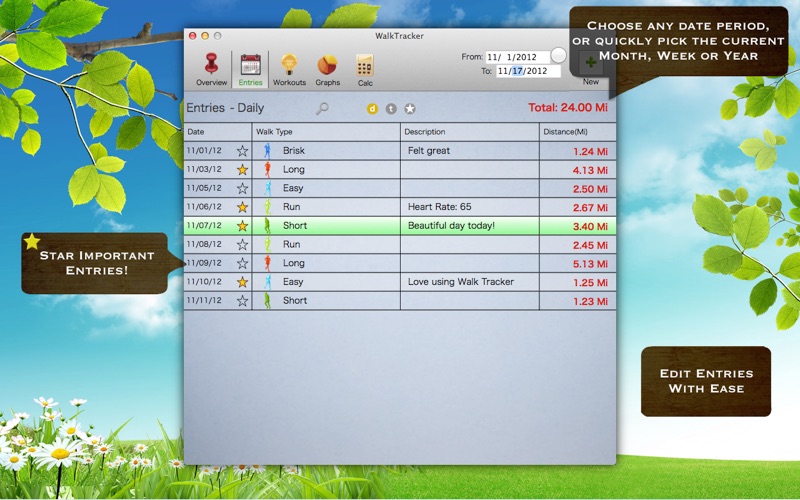Viewport: 800px width, 500px height.
Task: Click walker icon in 11/10/12 row
Action: pyautogui.click(x=267, y=282)
